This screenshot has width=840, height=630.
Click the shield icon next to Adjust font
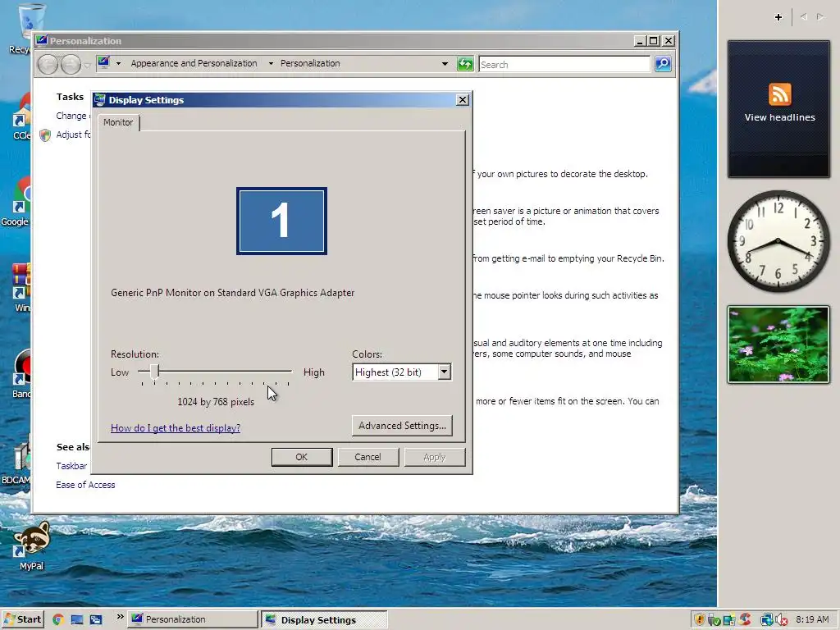coord(45,135)
